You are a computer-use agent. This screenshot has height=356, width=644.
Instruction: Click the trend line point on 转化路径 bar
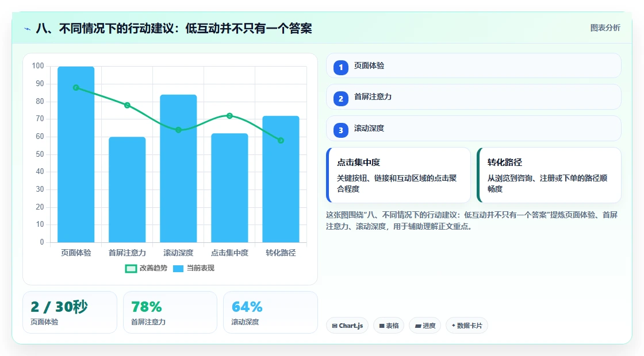pyautogui.click(x=281, y=140)
